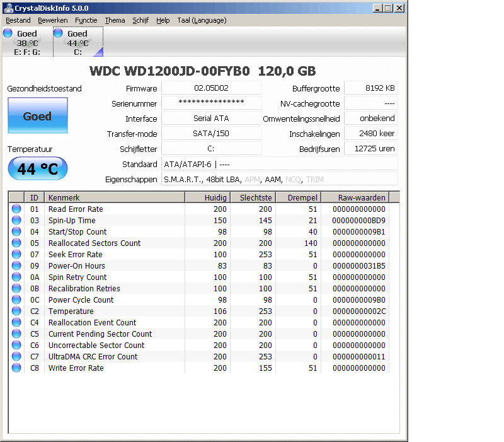The width and height of the screenshot is (504, 442).
Task: Select the Write Error Rate label
Action: click(x=76, y=368)
